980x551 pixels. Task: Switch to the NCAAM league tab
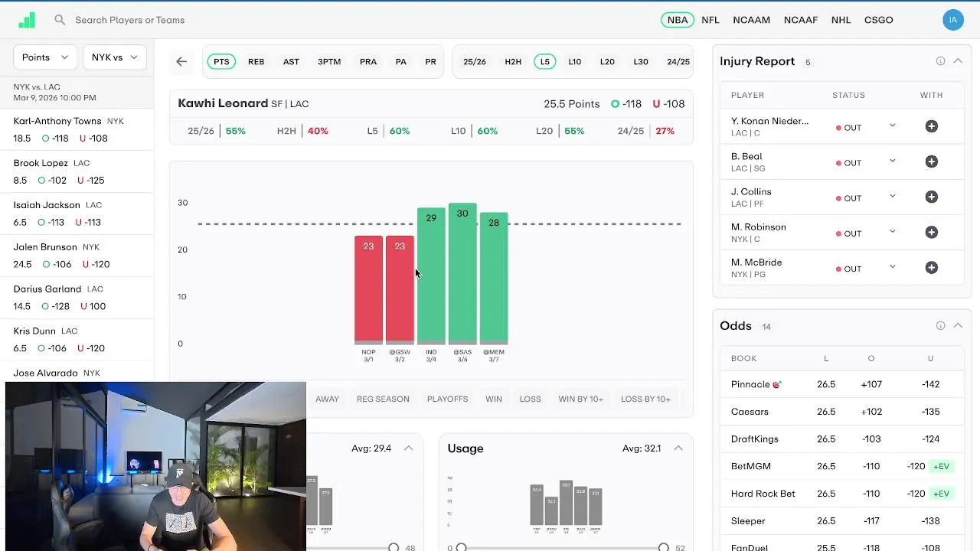(x=752, y=20)
